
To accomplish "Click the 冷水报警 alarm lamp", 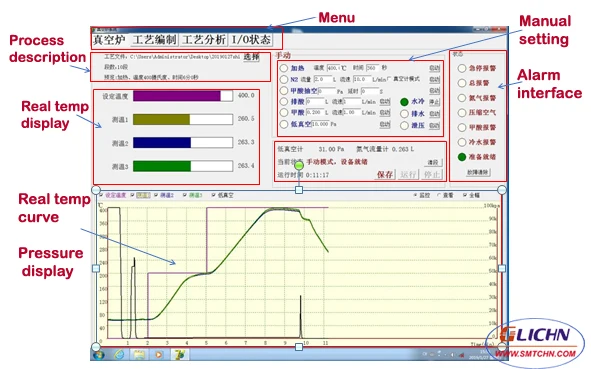I will pos(462,142).
